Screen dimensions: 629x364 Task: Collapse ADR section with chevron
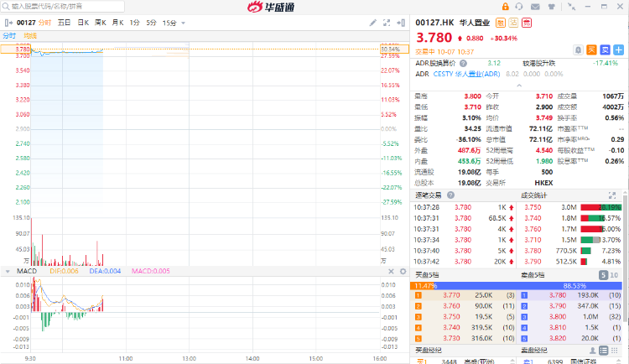tap(519, 86)
